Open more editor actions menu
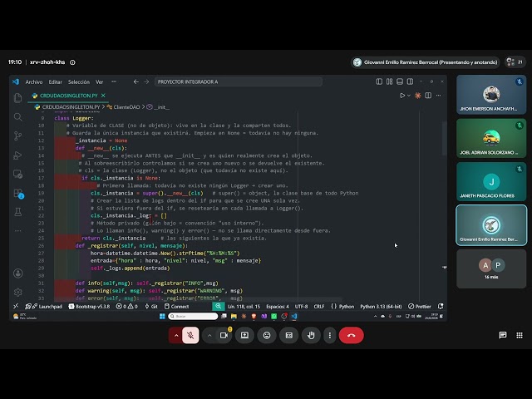Screen dimensions: 532x399 [x=439, y=96]
